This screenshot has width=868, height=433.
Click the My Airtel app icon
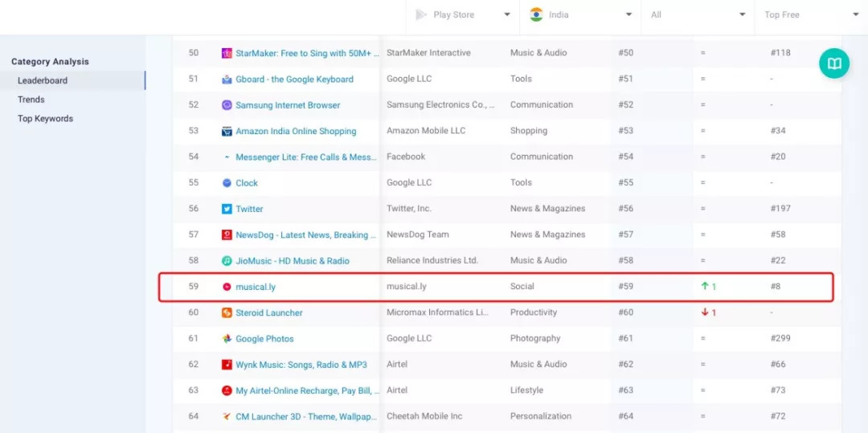(227, 390)
